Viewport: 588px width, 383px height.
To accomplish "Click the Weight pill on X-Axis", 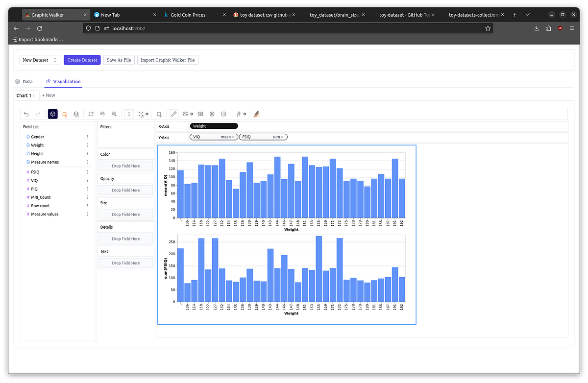I will tap(214, 126).
